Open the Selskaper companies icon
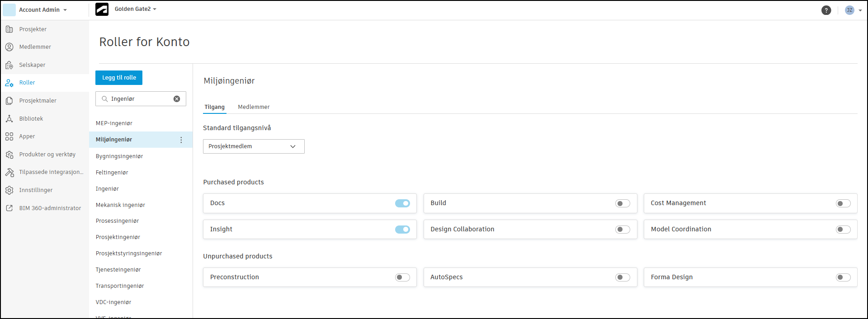This screenshot has height=319, width=868. (x=9, y=65)
